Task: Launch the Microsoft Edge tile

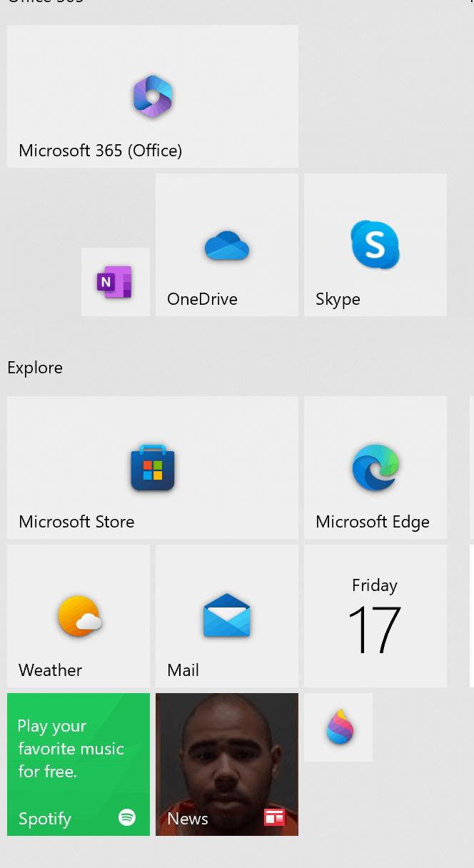Action: 375,468
